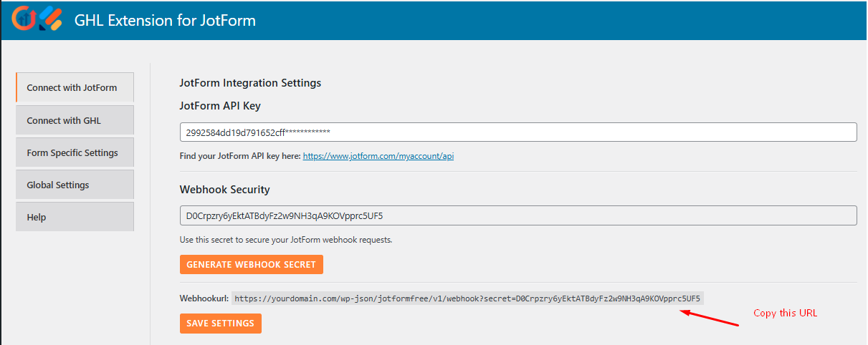Click the orange GHL circular logo icon
868x345 pixels.
pos(25,19)
